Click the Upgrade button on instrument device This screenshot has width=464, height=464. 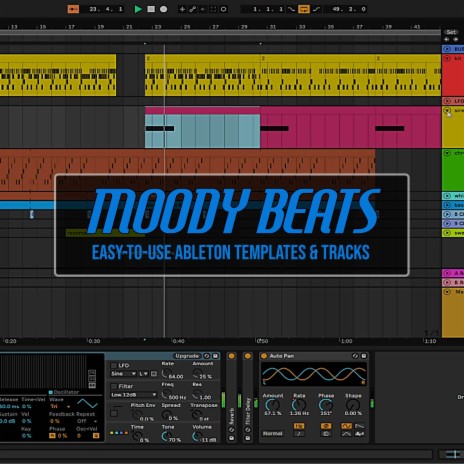pyautogui.click(x=187, y=356)
